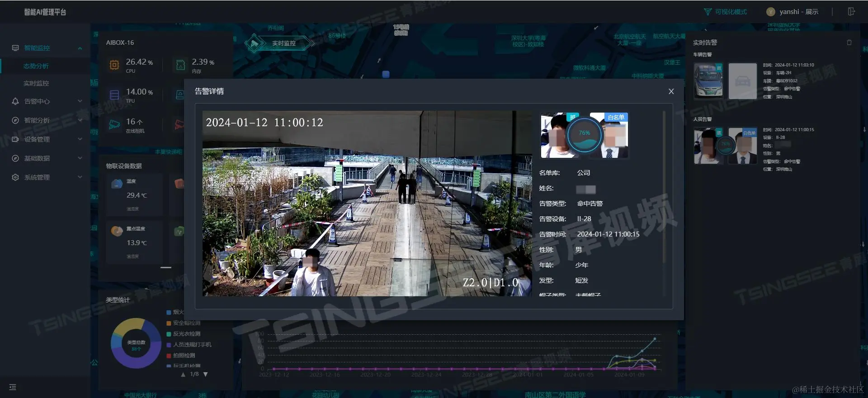Switch to 可视化模式
The image size is (868, 398).
(x=725, y=12)
